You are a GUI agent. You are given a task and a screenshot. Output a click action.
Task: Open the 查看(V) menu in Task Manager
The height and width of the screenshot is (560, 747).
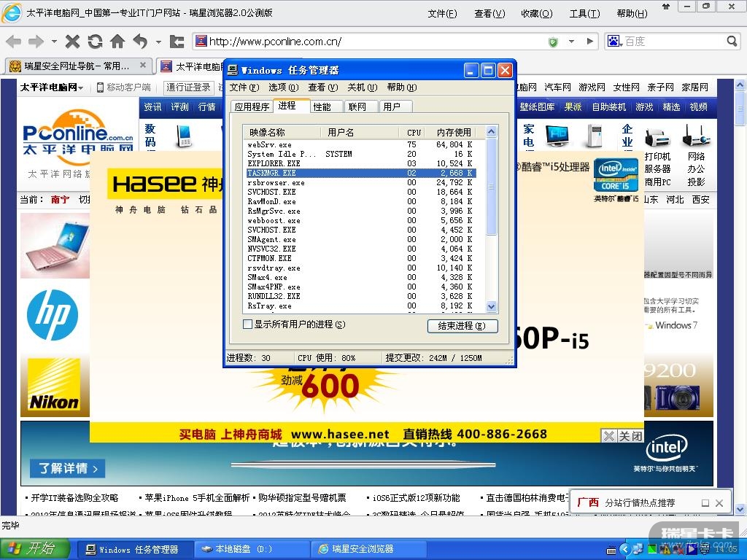pos(323,87)
